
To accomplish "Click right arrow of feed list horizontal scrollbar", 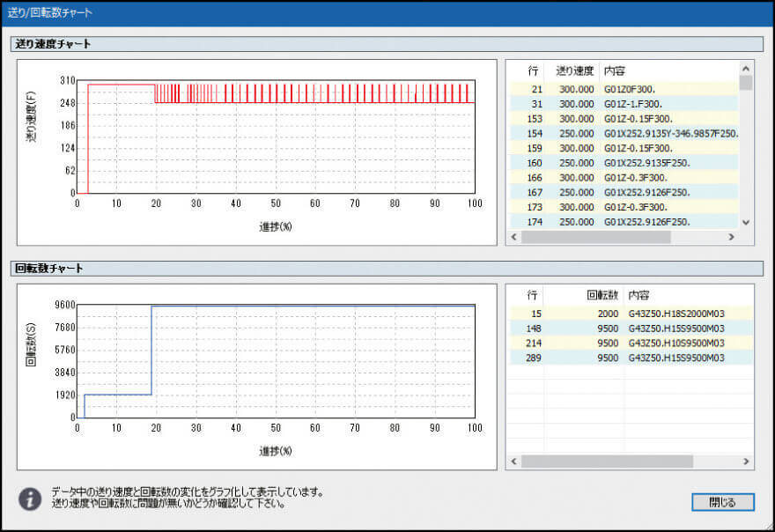I will tap(730, 238).
